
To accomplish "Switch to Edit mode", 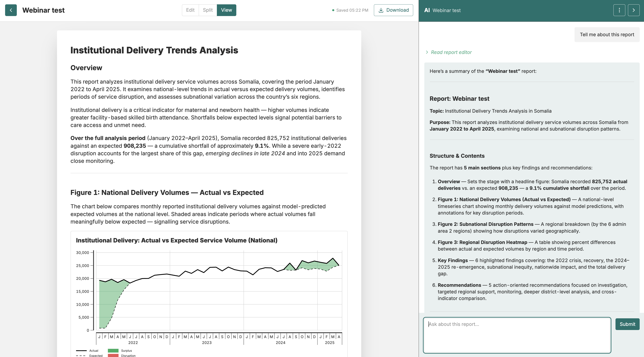I will pos(190,10).
